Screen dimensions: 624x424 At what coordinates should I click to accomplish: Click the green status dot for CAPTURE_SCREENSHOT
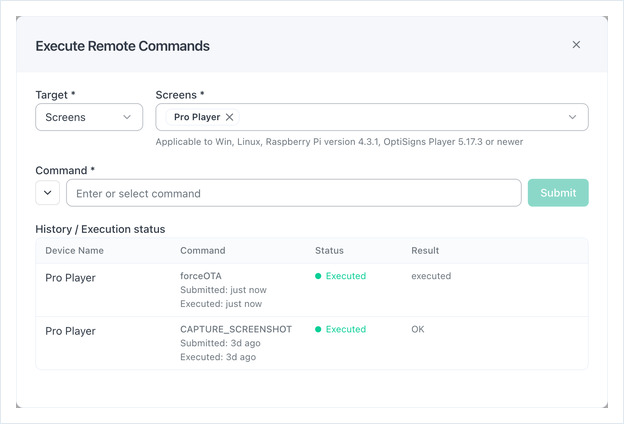pyautogui.click(x=318, y=329)
